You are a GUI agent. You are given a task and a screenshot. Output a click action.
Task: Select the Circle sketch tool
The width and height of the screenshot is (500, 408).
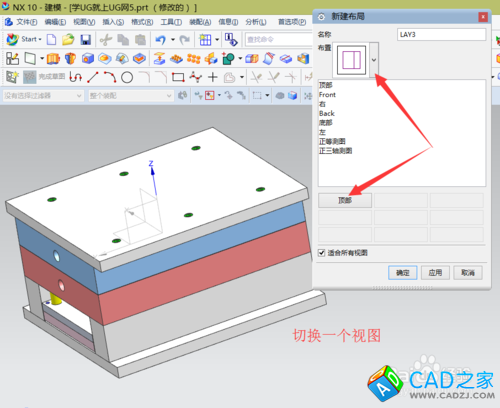click(x=127, y=77)
